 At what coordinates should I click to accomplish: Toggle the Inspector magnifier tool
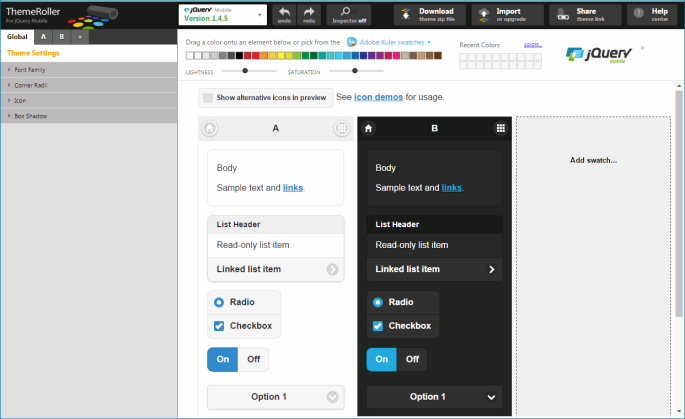(x=349, y=14)
